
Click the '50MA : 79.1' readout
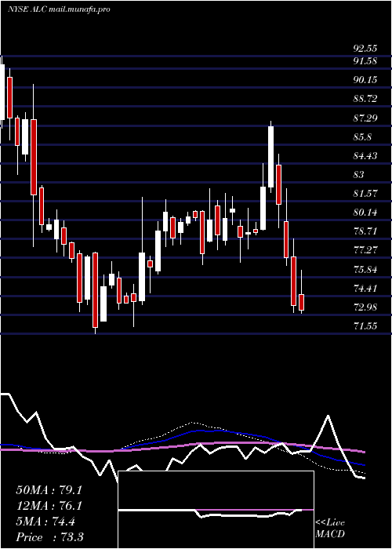(x=49, y=490)
